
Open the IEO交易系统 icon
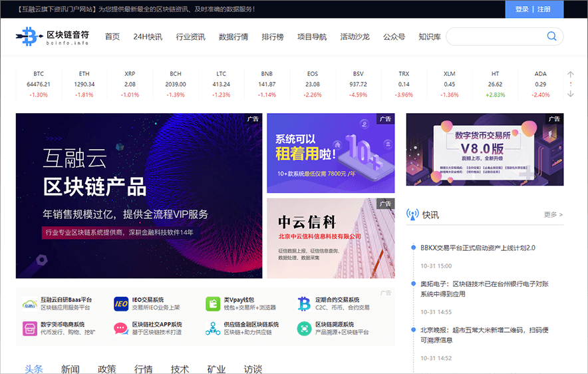(121, 304)
